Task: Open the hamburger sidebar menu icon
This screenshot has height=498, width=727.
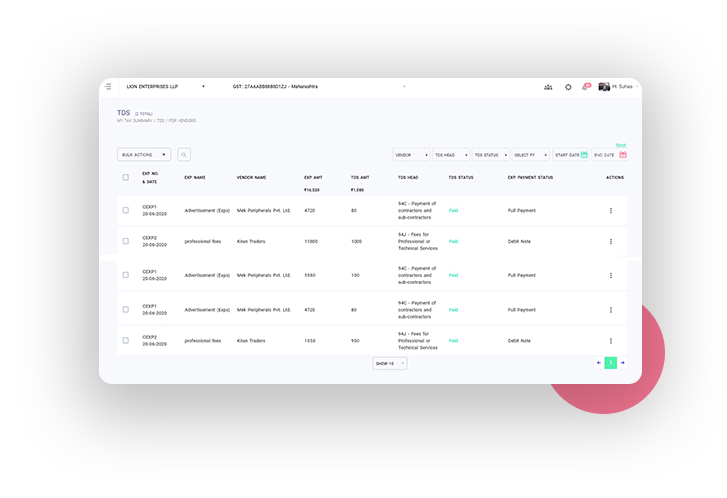Action: pyautogui.click(x=108, y=87)
